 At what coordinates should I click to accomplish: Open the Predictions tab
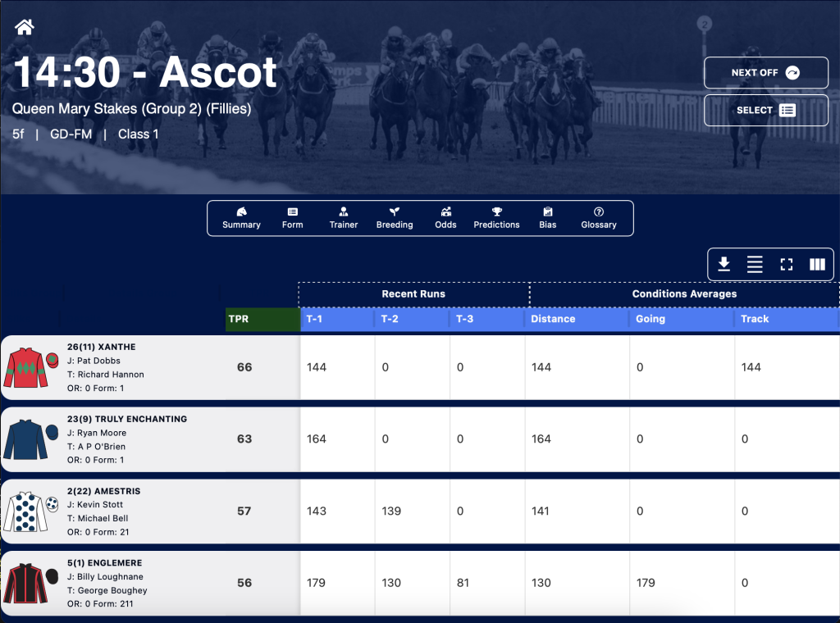(x=496, y=218)
